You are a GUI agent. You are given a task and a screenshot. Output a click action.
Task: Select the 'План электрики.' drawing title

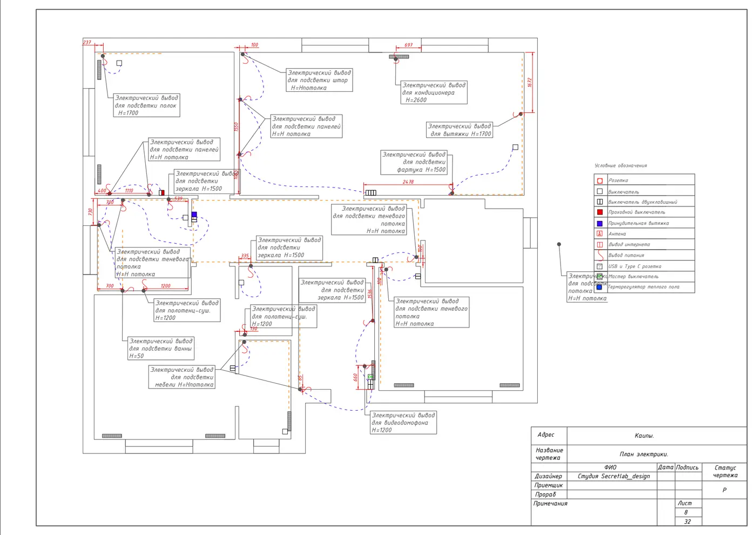coord(644,454)
